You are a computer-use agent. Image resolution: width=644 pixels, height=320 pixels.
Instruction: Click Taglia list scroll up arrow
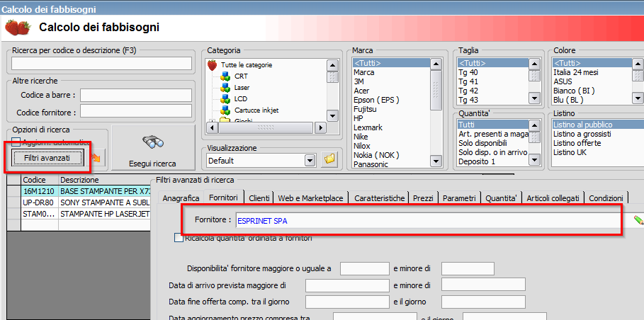(534, 64)
